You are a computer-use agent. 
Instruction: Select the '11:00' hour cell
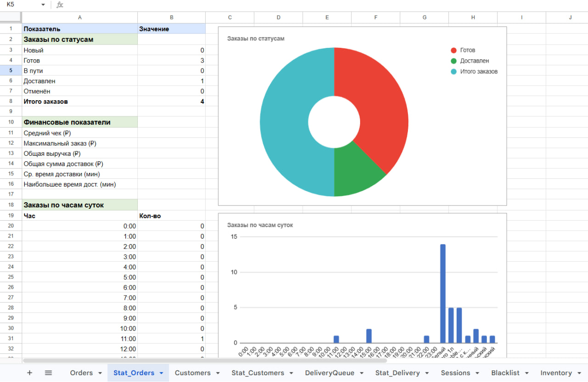tap(80, 339)
